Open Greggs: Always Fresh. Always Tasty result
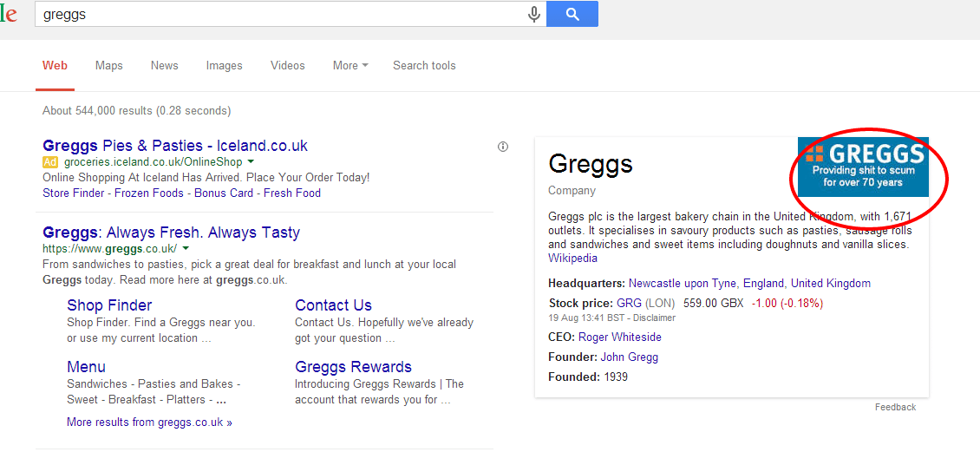 pos(171,233)
